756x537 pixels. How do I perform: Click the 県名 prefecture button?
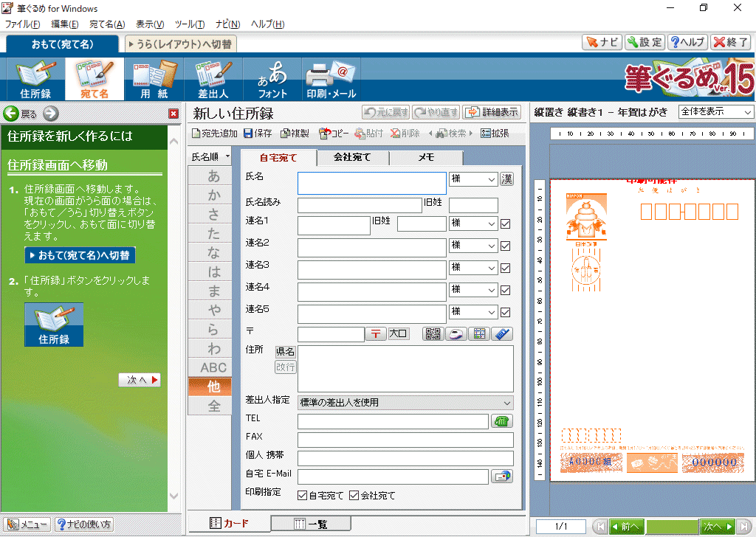pyautogui.click(x=286, y=352)
